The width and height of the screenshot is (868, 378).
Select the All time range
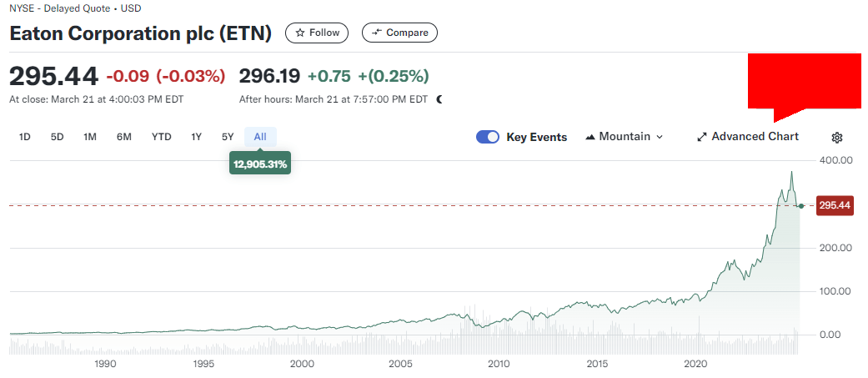point(260,137)
